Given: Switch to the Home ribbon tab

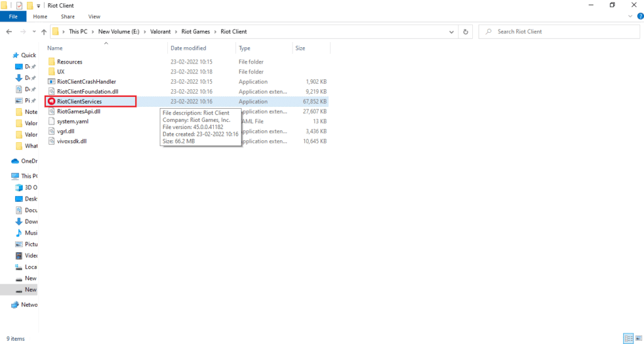Looking at the screenshot, I should click(x=40, y=16).
